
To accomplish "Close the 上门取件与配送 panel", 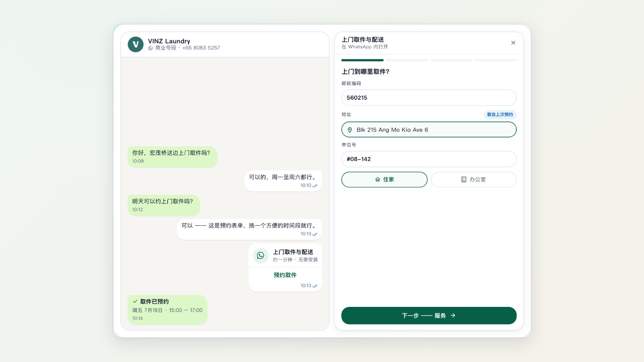I will tap(513, 43).
